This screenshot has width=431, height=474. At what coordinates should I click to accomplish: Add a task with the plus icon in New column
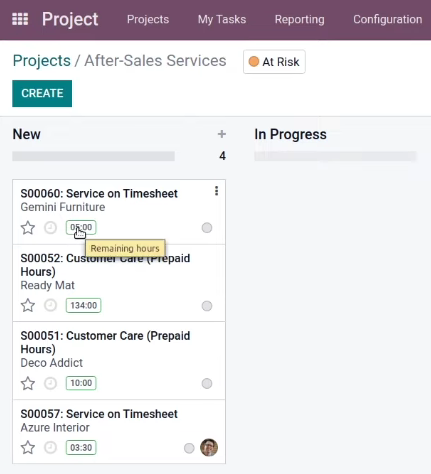tap(222, 134)
